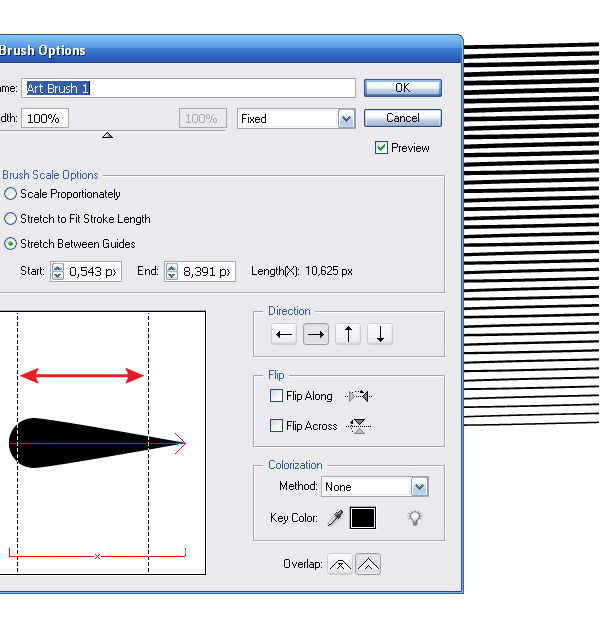Click the width slider triangle handle
Screen dimensions: 600x617
coord(107,135)
